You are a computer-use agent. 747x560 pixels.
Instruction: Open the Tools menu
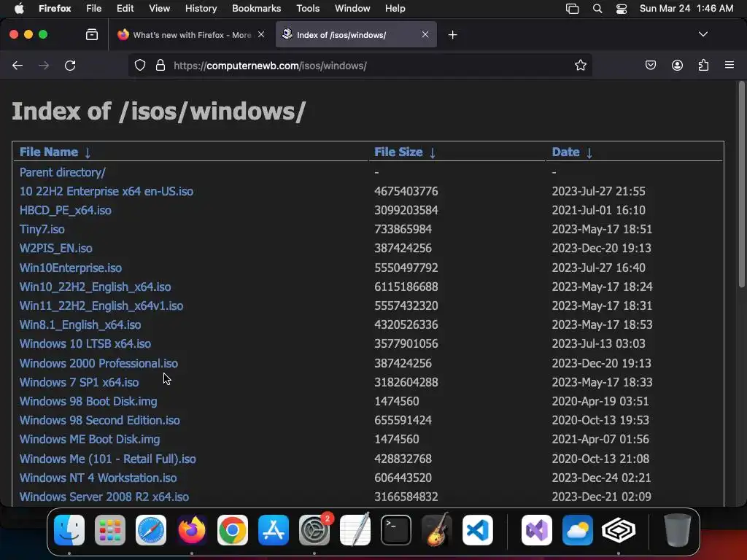[308, 9]
